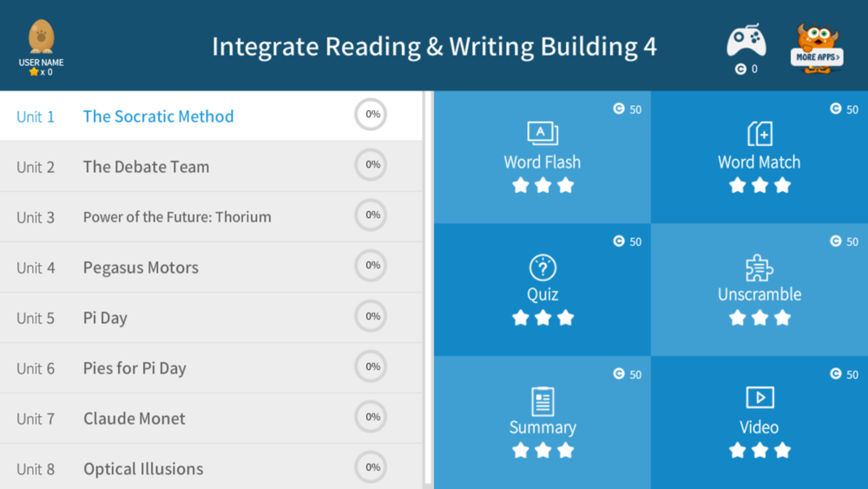This screenshot has width=868, height=489.
Task: Click the game controller icon
Action: coord(746,40)
